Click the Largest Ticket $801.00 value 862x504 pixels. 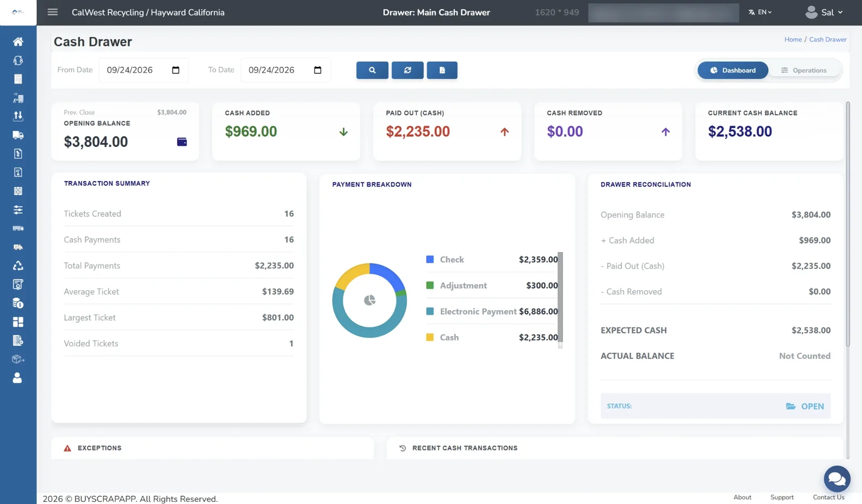278,318
